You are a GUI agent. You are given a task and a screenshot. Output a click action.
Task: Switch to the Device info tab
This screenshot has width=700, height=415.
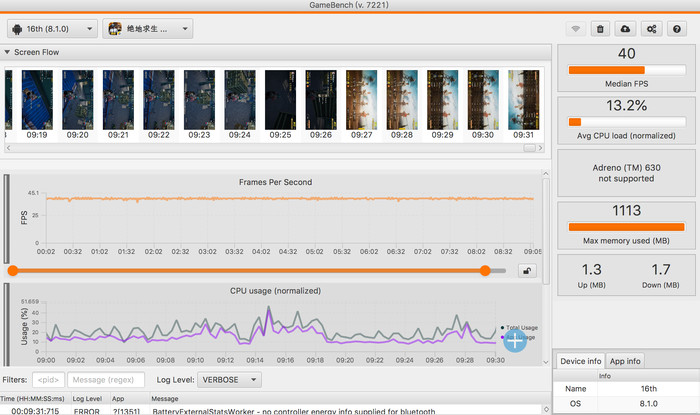click(580, 361)
